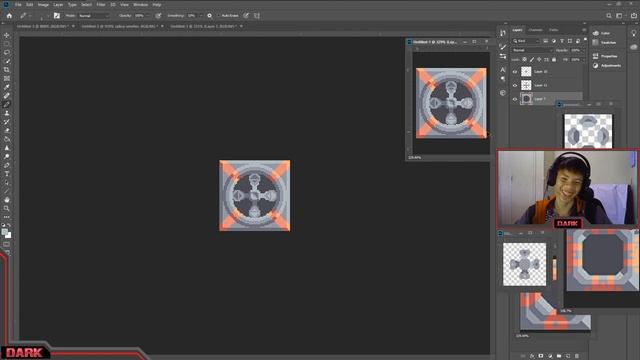The image size is (640, 360).
Task: Open the smoothing options gear icon
Action: pos(209,16)
